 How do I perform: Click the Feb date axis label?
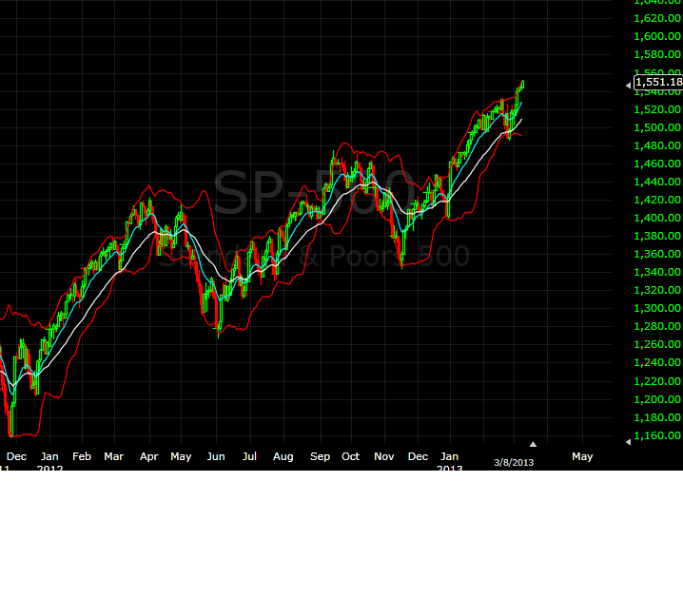[x=82, y=456]
